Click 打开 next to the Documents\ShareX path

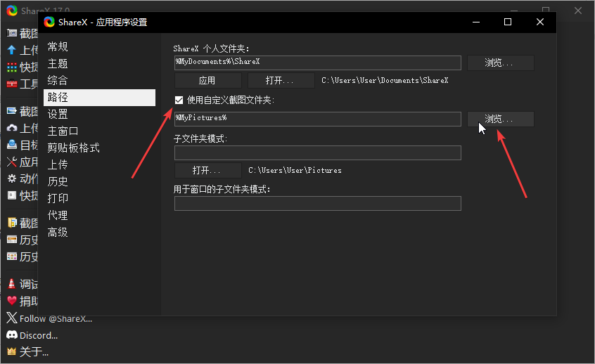281,81
